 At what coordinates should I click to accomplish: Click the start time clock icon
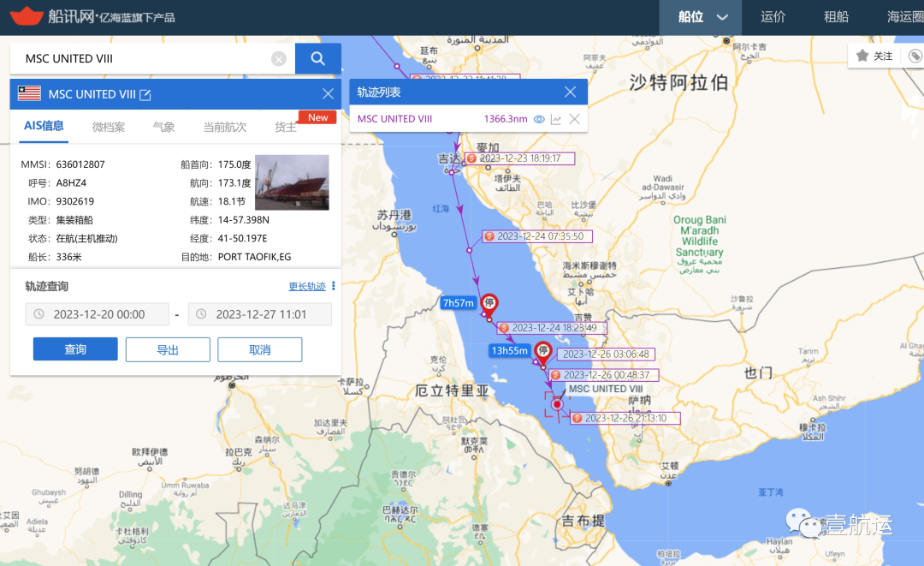click(x=38, y=314)
